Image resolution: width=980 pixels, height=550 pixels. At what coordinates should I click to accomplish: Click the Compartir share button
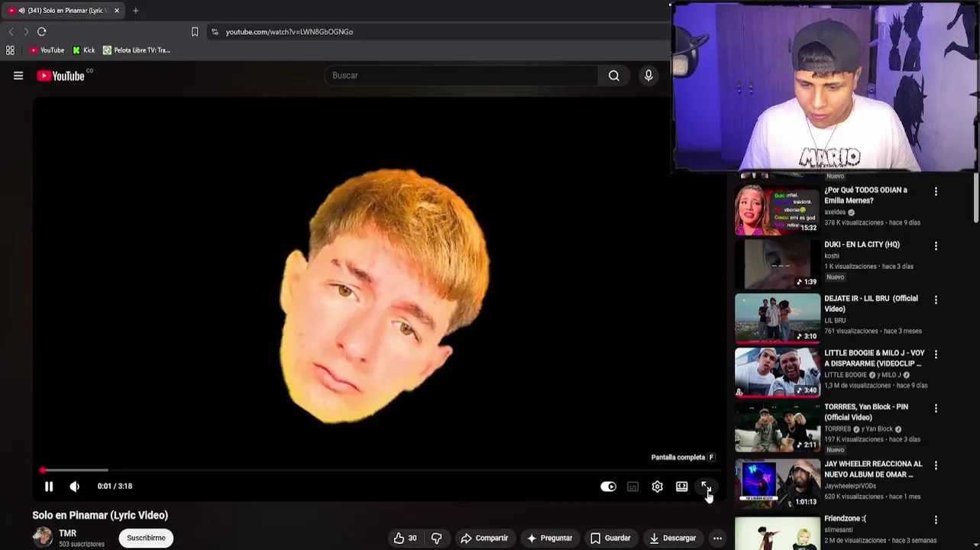pyautogui.click(x=484, y=539)
